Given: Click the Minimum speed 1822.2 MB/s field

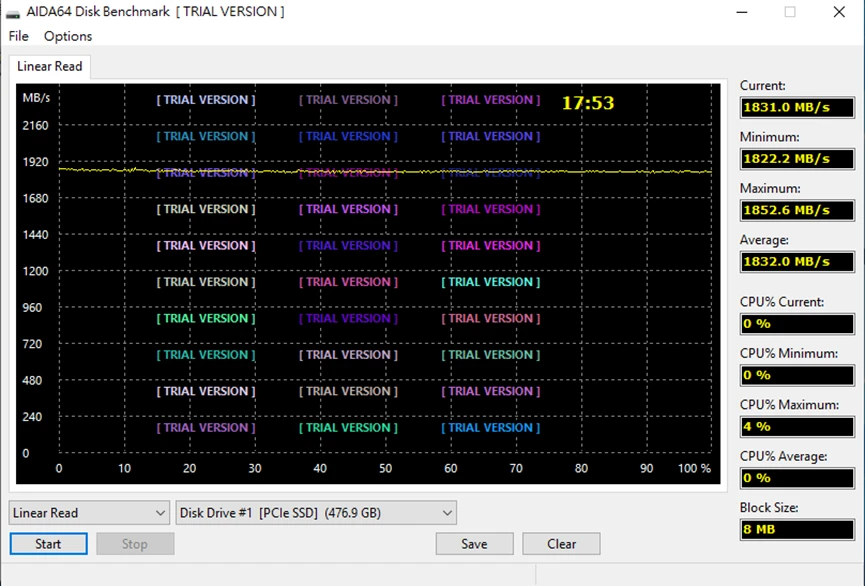Looking at the screenshot, I should 797,159.
